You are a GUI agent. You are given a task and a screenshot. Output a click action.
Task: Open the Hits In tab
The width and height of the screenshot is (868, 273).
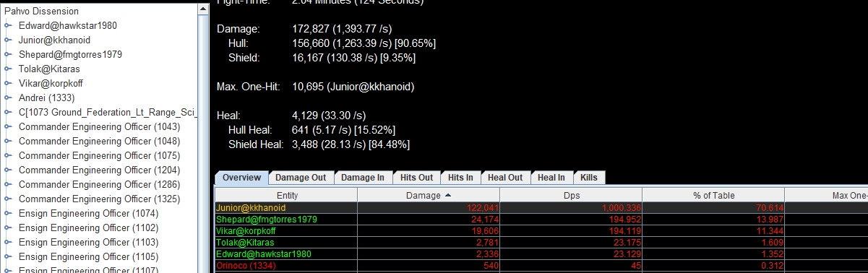pos(460,178)
